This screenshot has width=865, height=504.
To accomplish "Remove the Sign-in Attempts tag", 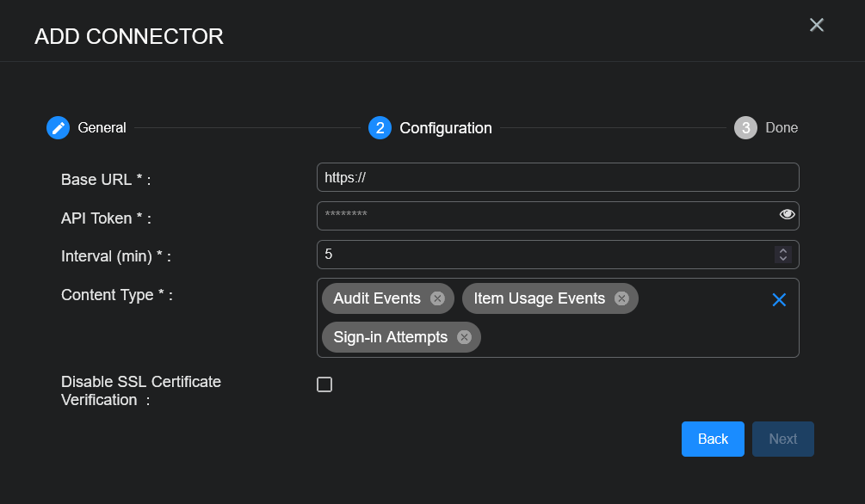I will (x=464, y=337).
